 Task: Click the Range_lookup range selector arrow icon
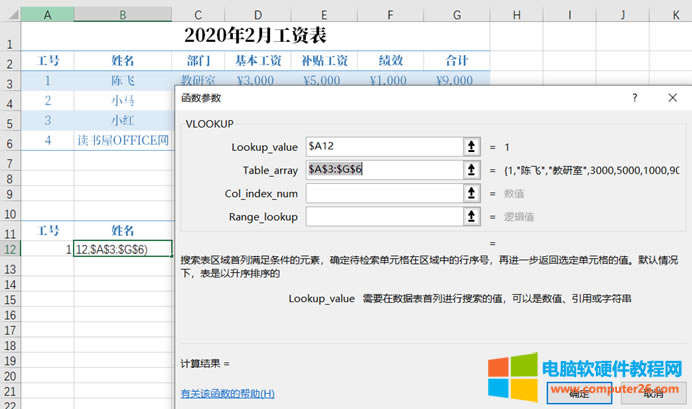coord(471,217)
